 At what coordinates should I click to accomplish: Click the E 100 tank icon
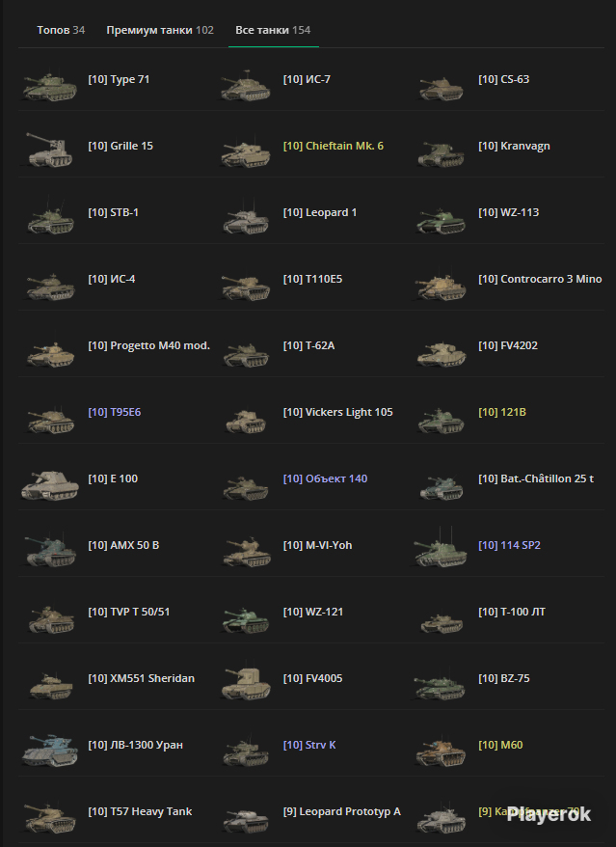50,485
